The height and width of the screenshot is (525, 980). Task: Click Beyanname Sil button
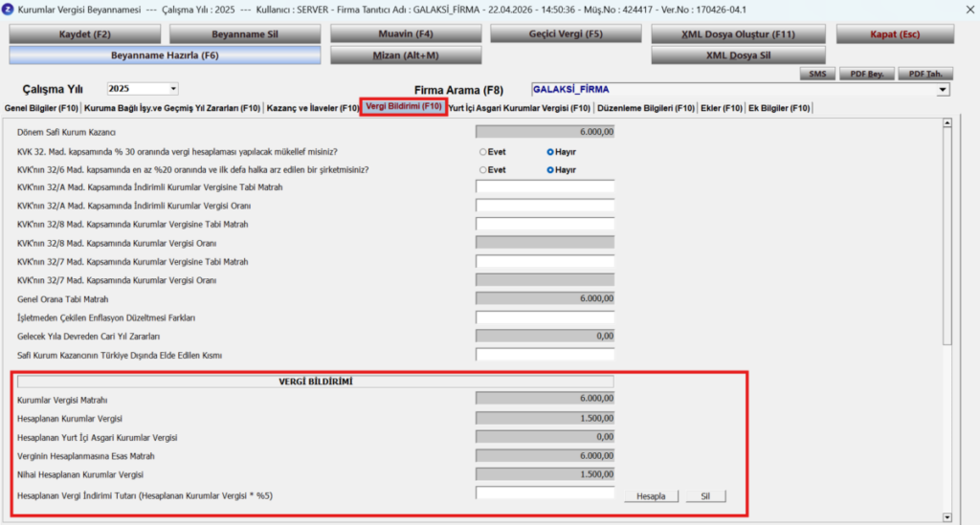[x=245, y=33]
